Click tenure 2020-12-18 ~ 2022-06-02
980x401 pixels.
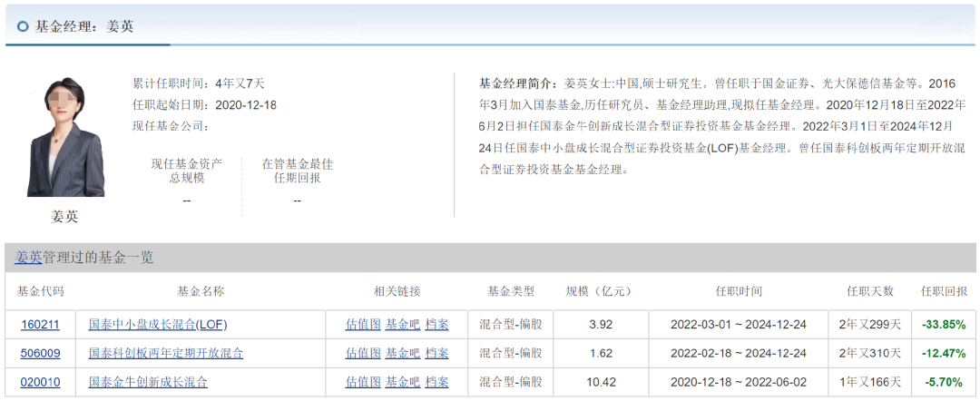coord(738,382)
